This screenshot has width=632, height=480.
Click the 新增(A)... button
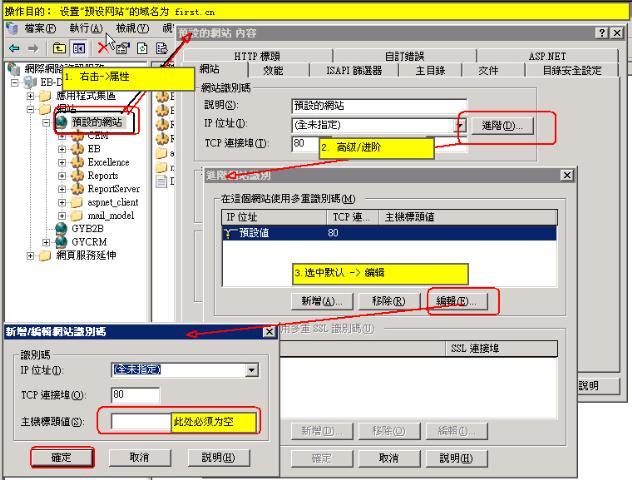tap(322, 301)
